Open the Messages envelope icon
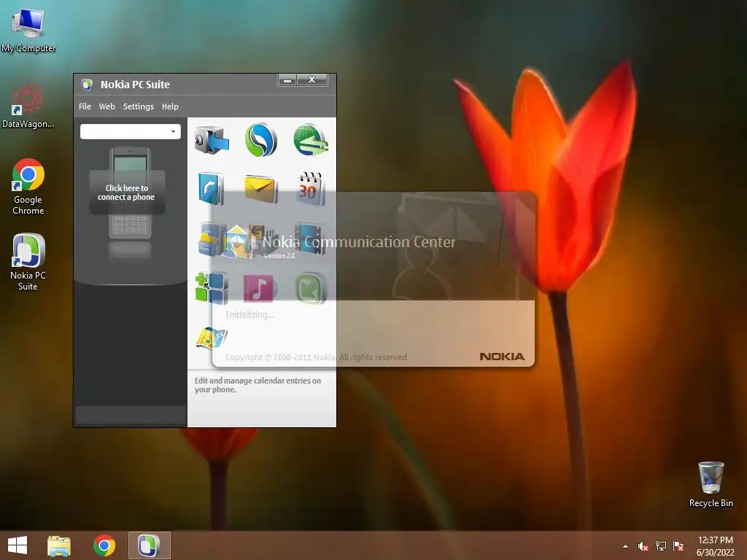Image resolution: width=747 pixels, height=560 pixels. [x=260, y=189]
